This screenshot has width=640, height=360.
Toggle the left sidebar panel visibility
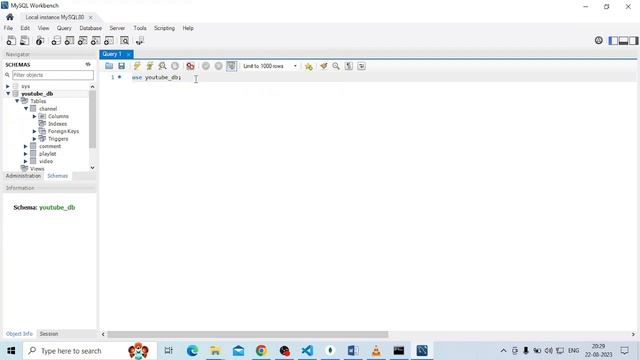[x=613, y=40]
